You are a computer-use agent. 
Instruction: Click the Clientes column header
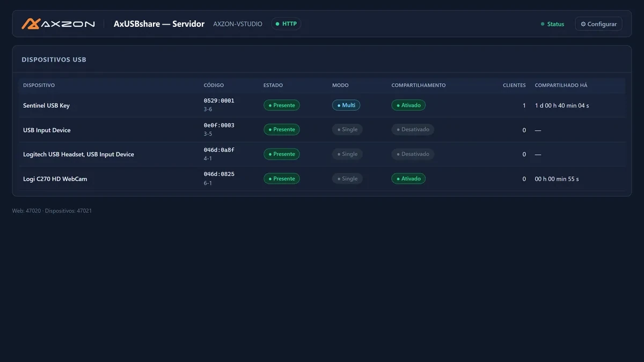point(514,85)
